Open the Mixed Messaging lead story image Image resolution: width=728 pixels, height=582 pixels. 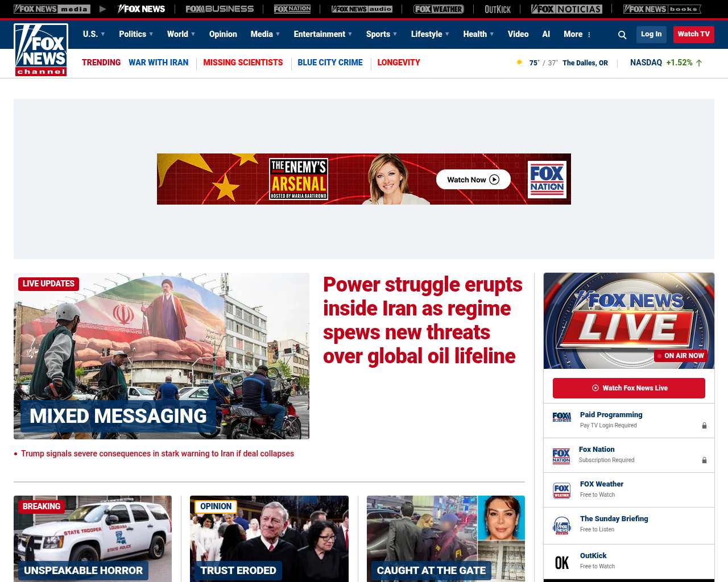tap(162, 356)
